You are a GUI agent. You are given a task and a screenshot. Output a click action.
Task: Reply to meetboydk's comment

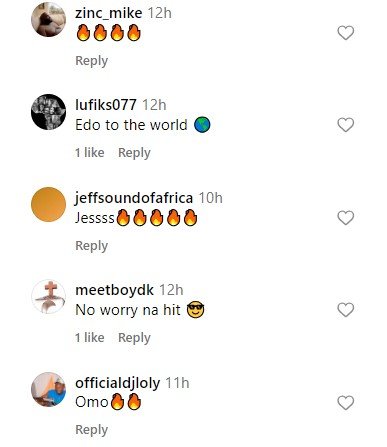pyautogui.click(x=134, y=338)
